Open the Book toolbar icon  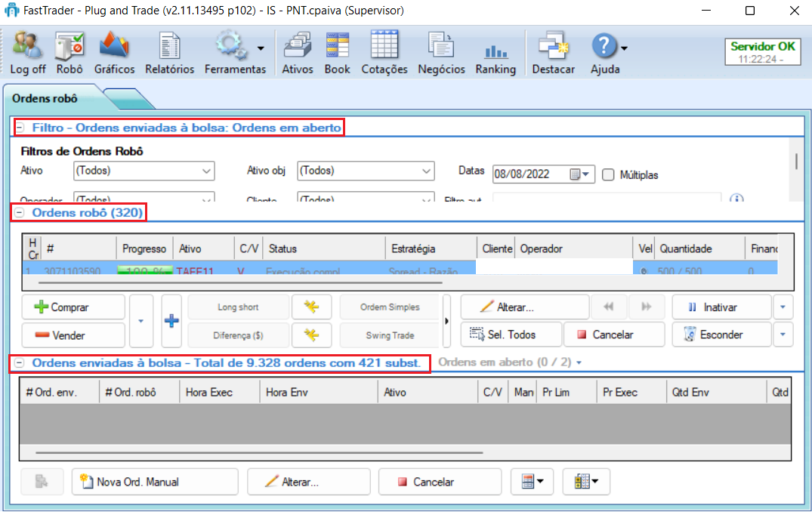pos(337,45)
